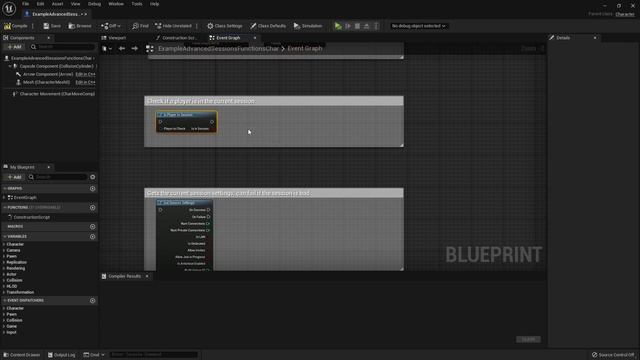Click the Stop playback button
Viewport: 640px width, 360px height.
tap(357, 26)
